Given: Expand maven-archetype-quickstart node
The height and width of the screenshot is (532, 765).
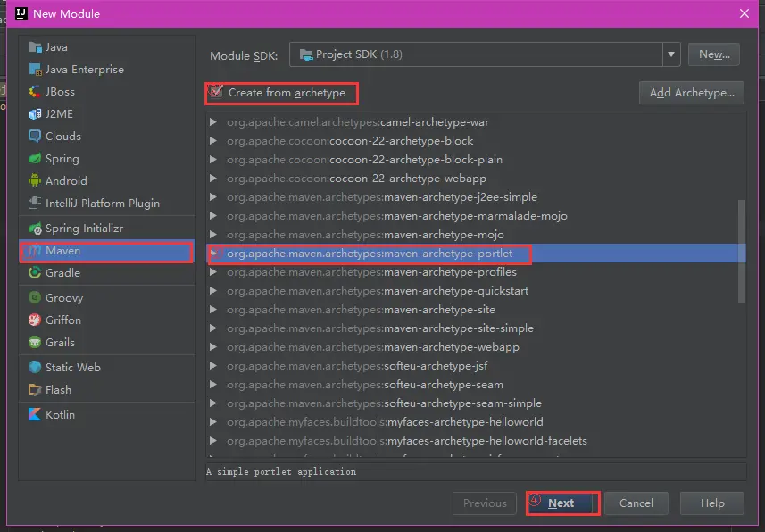Looking at the screenshot, I should pos(213,291).
